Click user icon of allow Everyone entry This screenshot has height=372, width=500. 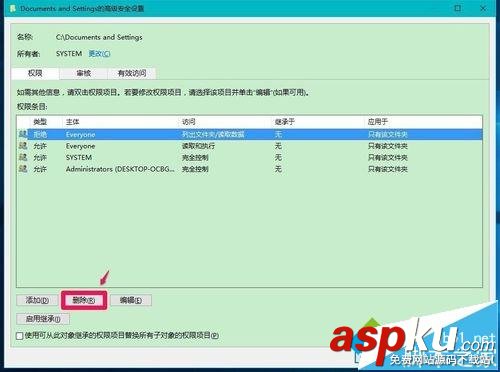tap(23, 146)
